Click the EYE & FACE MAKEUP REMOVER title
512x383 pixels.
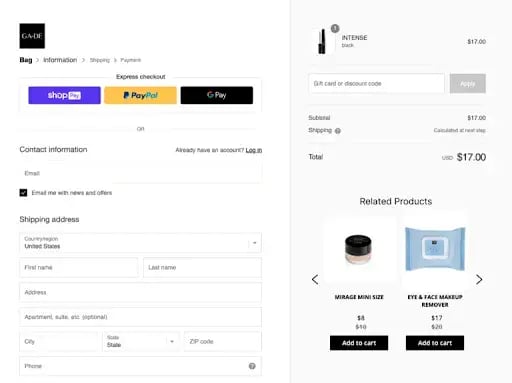(x=435, y=301)
